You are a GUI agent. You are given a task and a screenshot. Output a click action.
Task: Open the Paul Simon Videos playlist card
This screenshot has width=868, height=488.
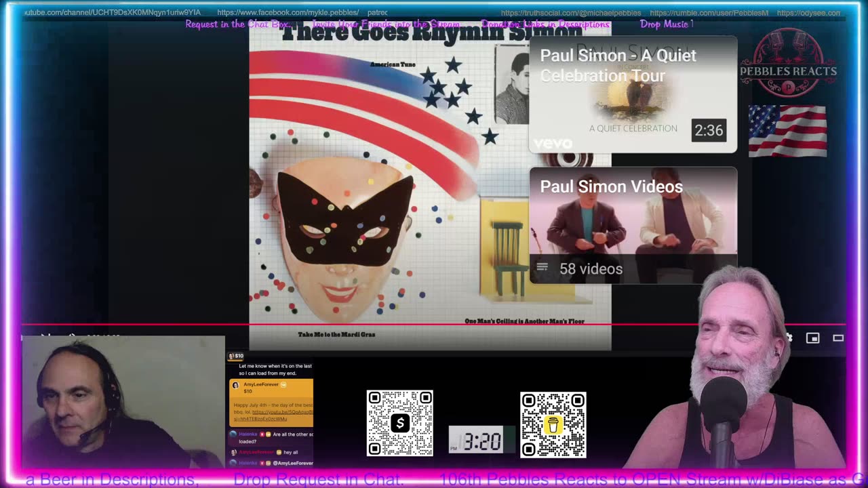633,225
